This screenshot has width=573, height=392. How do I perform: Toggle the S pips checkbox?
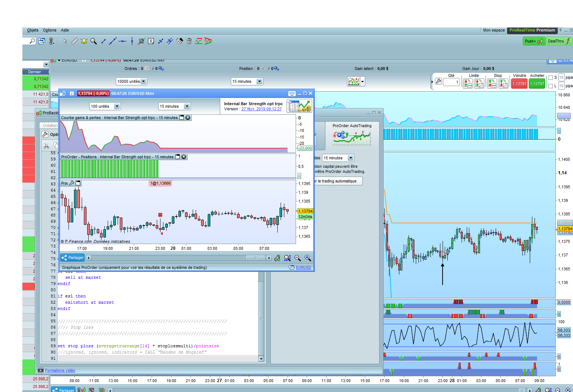(x=551, y=78)
